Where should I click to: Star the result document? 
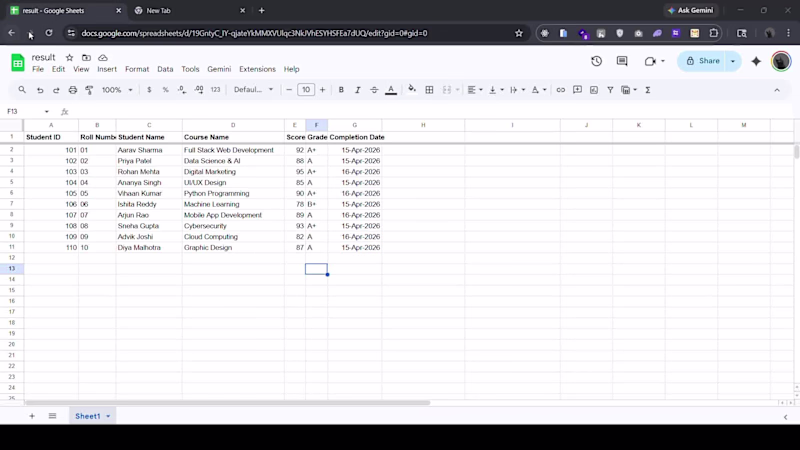(69, 58)
